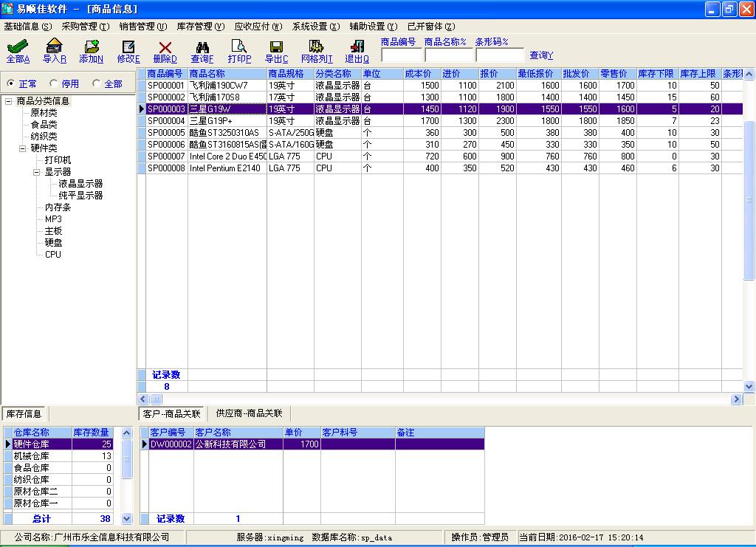756x547 pixels.
Task: Click the 删除 (Delete) red X icon
Action: (165, 47)
